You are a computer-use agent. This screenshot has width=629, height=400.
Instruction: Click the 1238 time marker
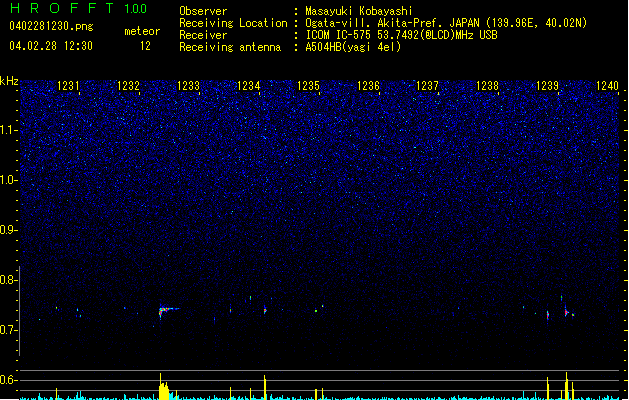tap(487, 86)
